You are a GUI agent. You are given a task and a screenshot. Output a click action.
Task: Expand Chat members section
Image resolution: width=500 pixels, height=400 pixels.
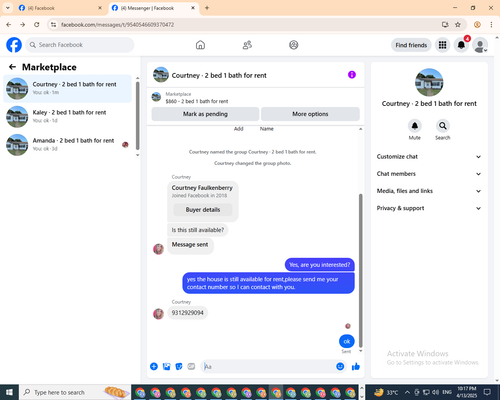click(x=429, y=174)
